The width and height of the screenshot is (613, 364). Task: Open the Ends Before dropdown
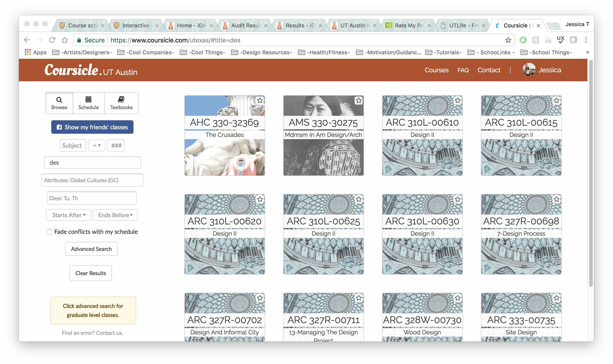(115, 215)
